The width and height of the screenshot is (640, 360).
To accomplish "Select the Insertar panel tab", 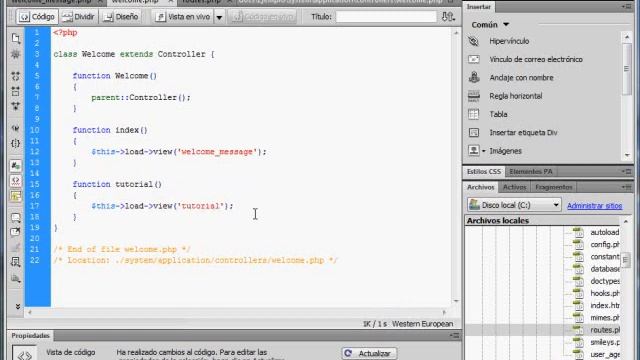I will pos(479,7).
